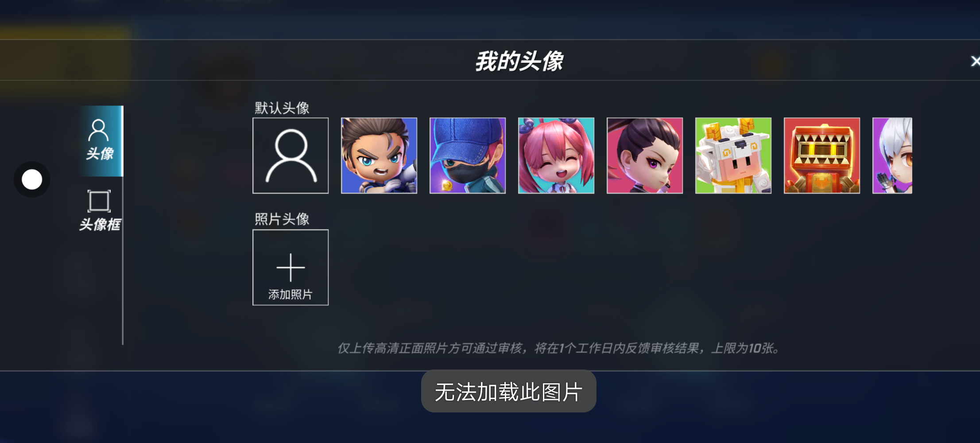Select the 头像 sidebar tab
980x443 pixels.
click(101, 141)
